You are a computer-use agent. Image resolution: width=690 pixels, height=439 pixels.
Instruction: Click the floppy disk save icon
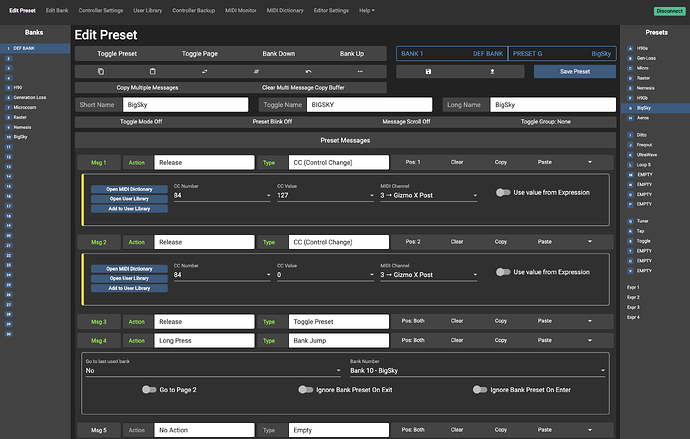point(428,72)
